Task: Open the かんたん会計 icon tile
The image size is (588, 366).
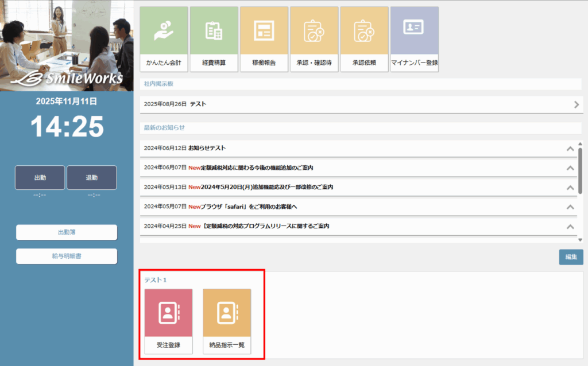Action: coord(164,39)
